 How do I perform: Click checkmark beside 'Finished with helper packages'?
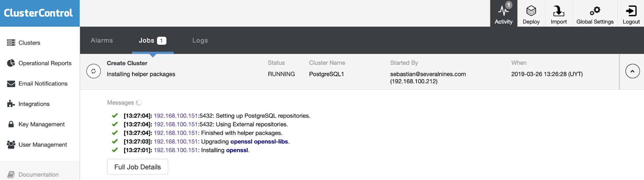[115, 133]
